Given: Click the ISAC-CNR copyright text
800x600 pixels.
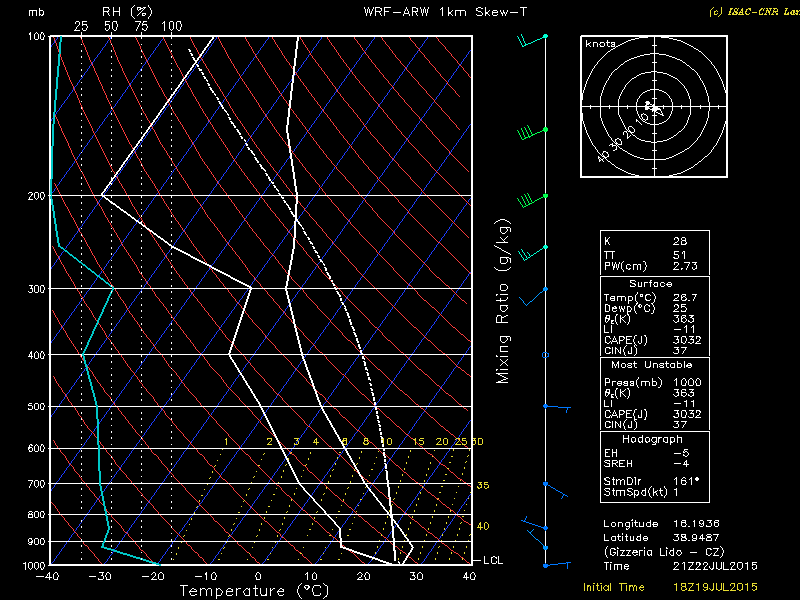Looking at the screenshot, I should (754, 12).
